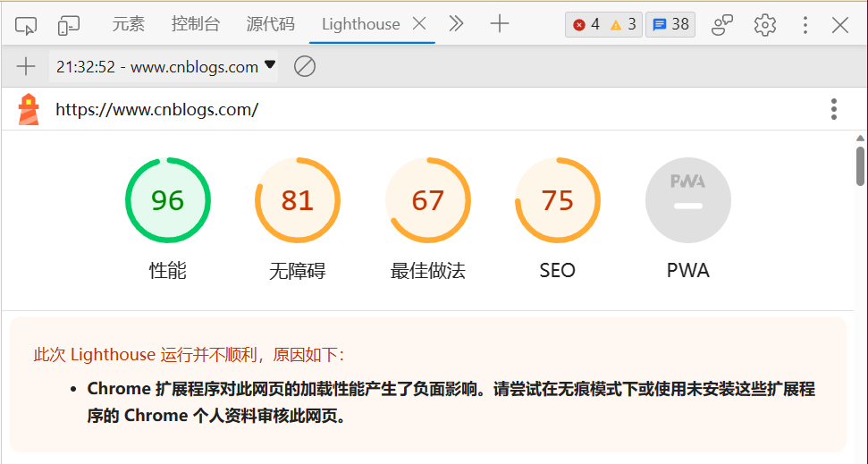Open the 38 issues counter
The image size is (868, 464).
pyautogui.click(x=670, y=24)
